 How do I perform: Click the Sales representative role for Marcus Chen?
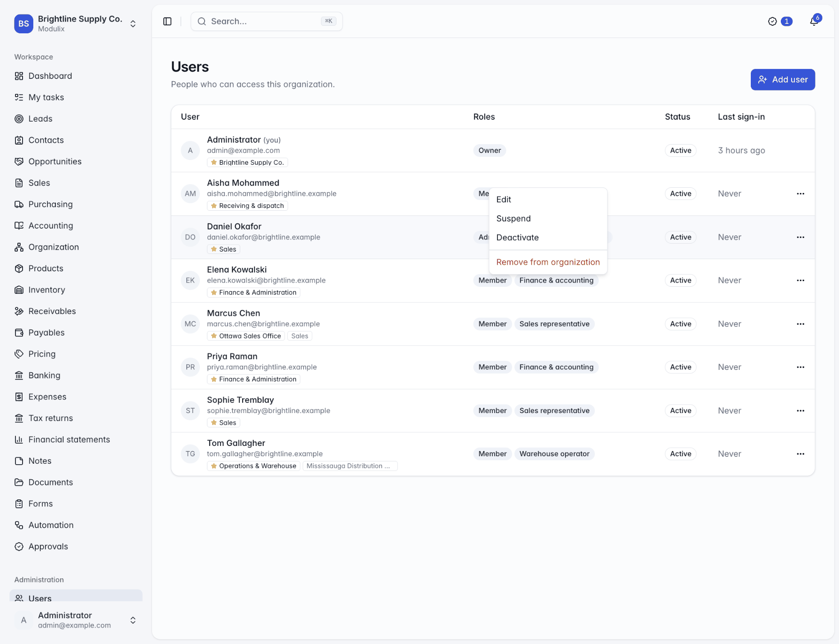[x=554, y=324]
